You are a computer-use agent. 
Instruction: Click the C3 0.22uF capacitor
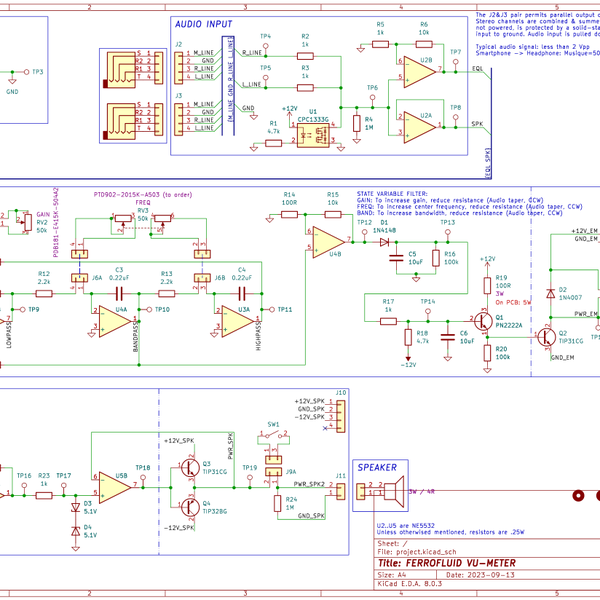click(x=119, y=293)
